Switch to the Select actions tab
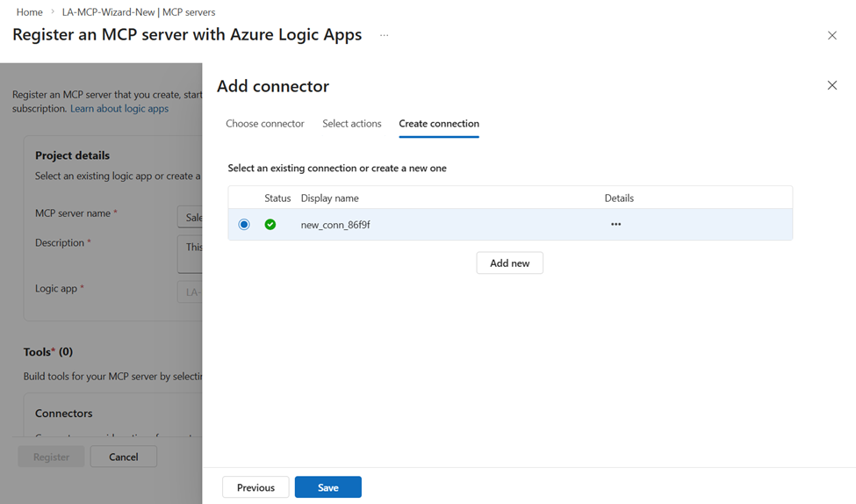This screenshot has height=504, width=856. pyautogui.click(x=352, y=124)
